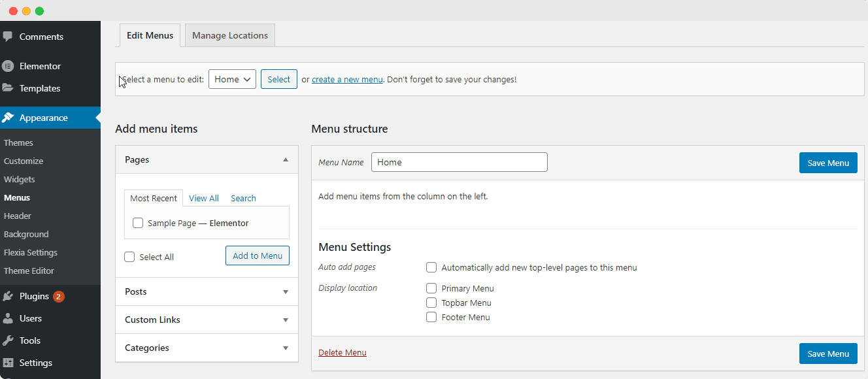Click the Elementor logo icon in sidebar

[8, 66]
